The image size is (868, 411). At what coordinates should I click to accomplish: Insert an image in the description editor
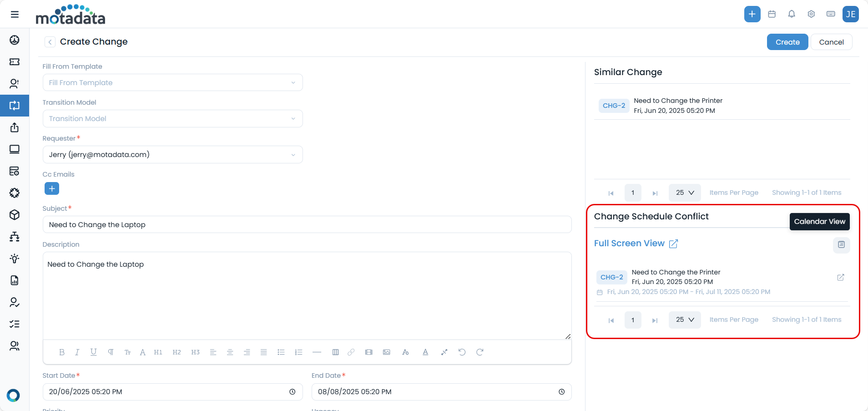pyautogui.click(x=386, y=352)
